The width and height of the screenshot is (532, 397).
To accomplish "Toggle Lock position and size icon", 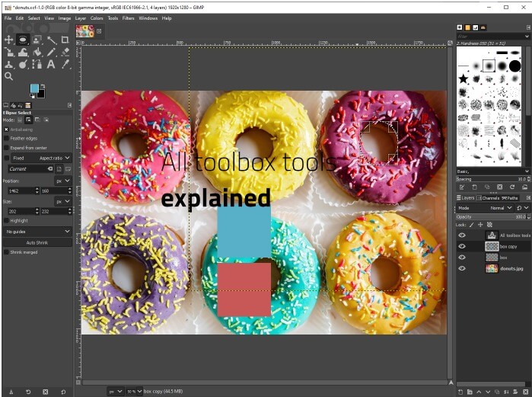I will tap(480, 225).
